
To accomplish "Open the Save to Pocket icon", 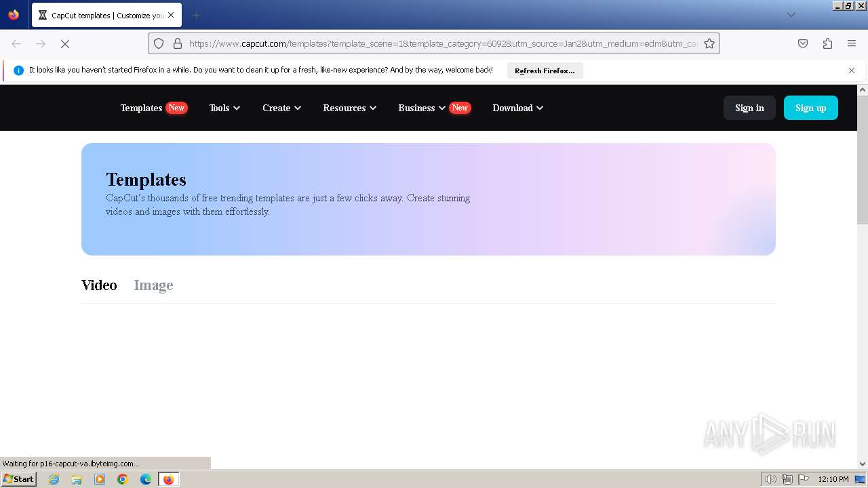I will click(x=803, y=43).
